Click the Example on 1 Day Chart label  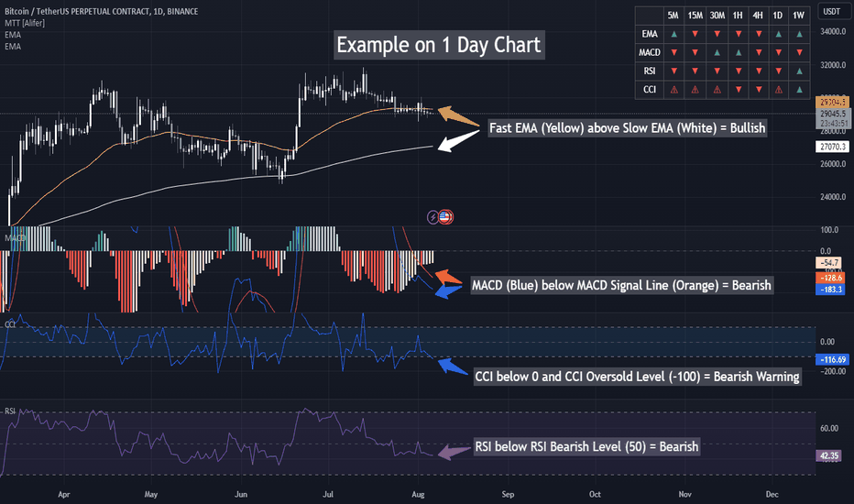click(439, 45)
